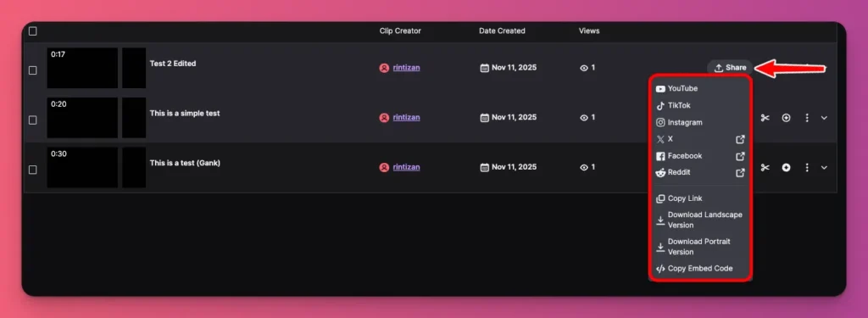
Task: Click the Views column header
Action: click(x=589, y=31)
